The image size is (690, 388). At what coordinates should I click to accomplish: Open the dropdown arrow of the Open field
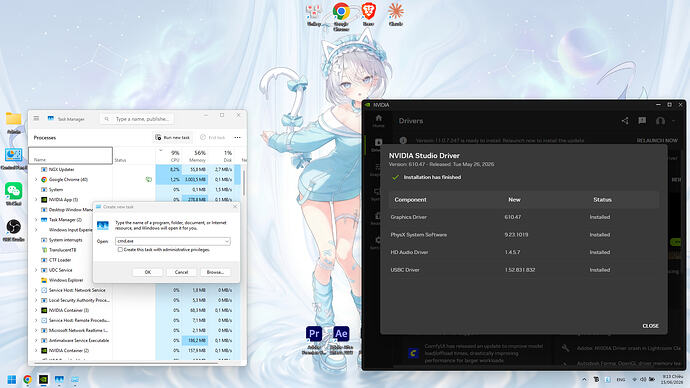[x=227, y=241]
